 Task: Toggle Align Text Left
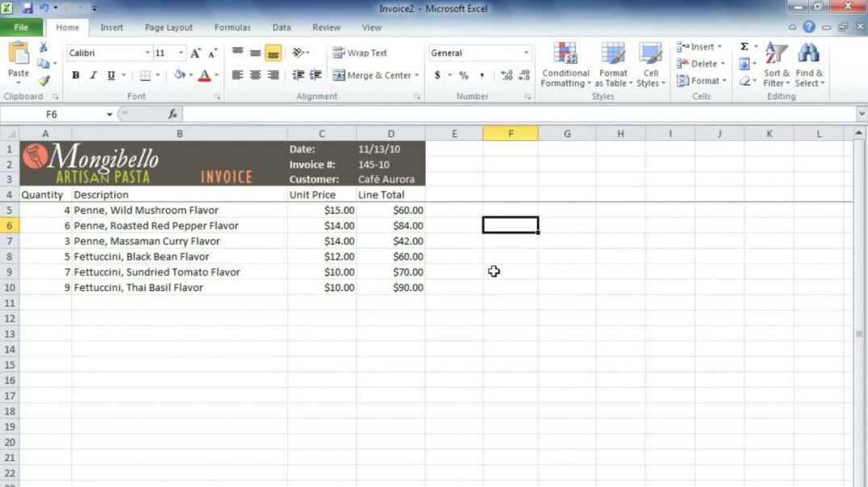pos(237,75)
